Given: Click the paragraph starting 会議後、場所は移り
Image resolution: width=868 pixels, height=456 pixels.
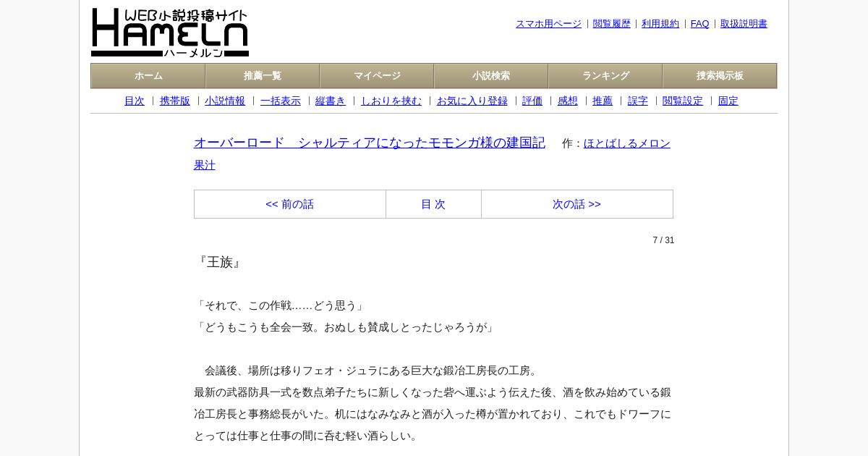Looking at the screenshot, I should [367, 371].
